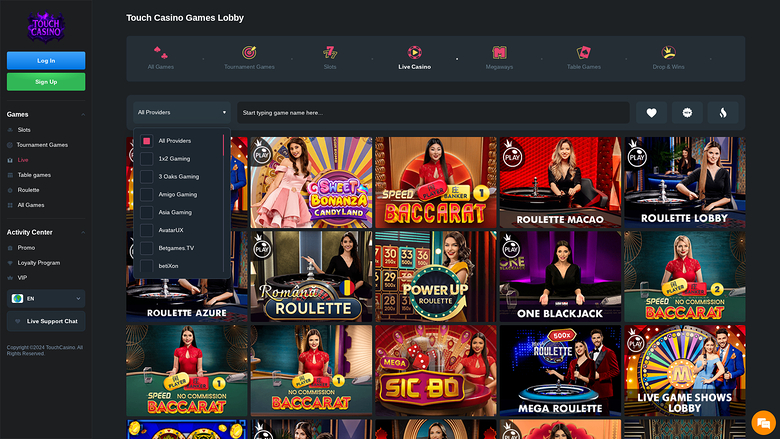The width and height of the screenshot is (780, 439).
Task: Collapse the All Providers dropdown
Action: [182, 113]
